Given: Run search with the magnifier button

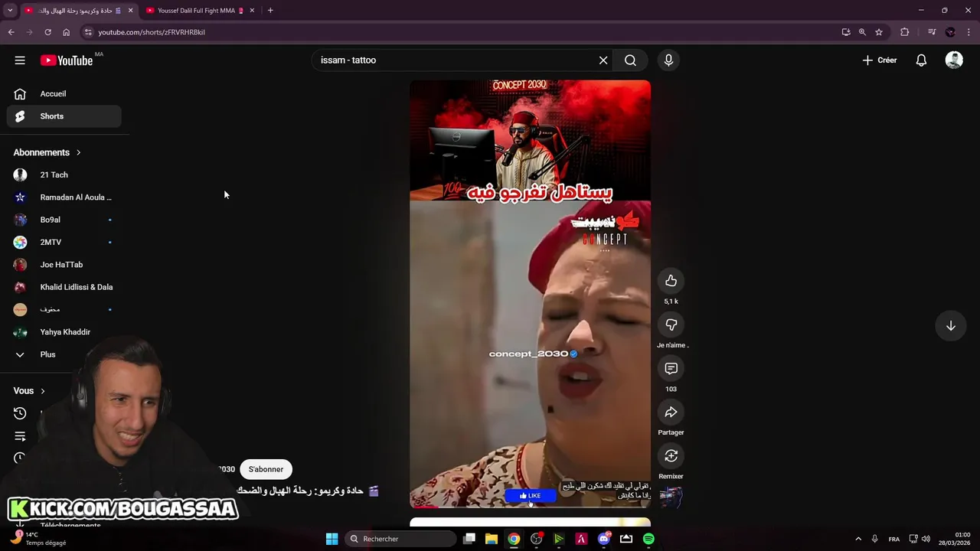Looking at the screenshot, I should click(x=630, y=60).
